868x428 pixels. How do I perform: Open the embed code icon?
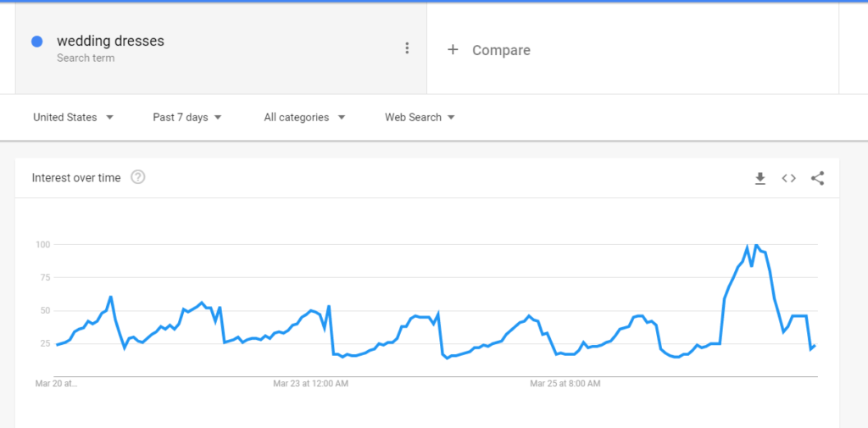(x=789, y=178)
